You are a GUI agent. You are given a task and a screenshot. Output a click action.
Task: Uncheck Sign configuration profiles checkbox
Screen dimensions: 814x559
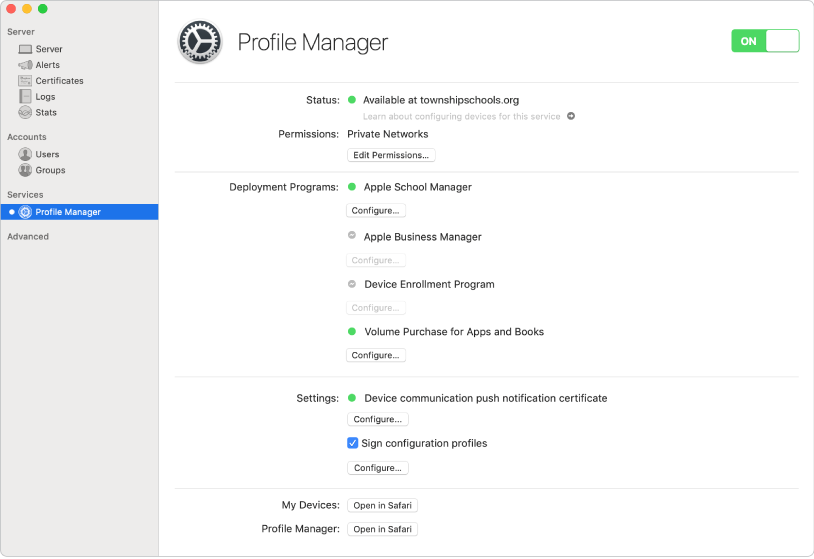(353, 443)
